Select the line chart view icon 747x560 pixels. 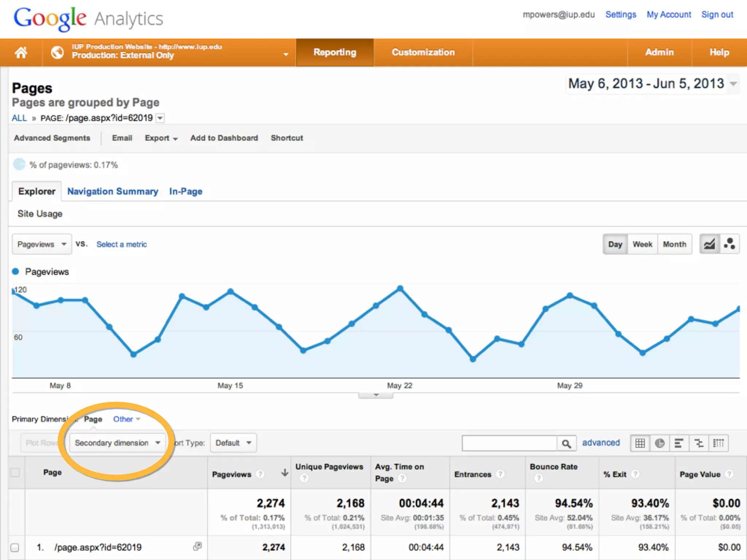(709, 244)
